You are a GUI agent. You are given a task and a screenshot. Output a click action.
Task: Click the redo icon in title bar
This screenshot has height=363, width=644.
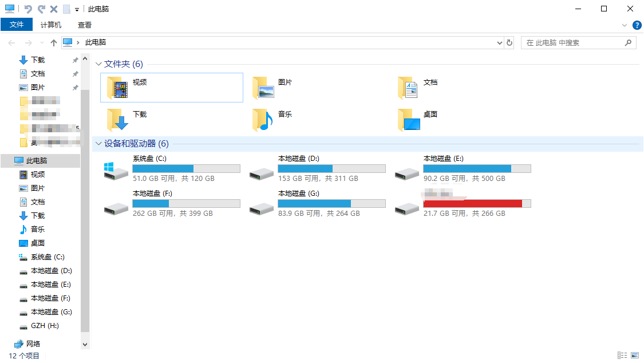click(x=41, y=9)
